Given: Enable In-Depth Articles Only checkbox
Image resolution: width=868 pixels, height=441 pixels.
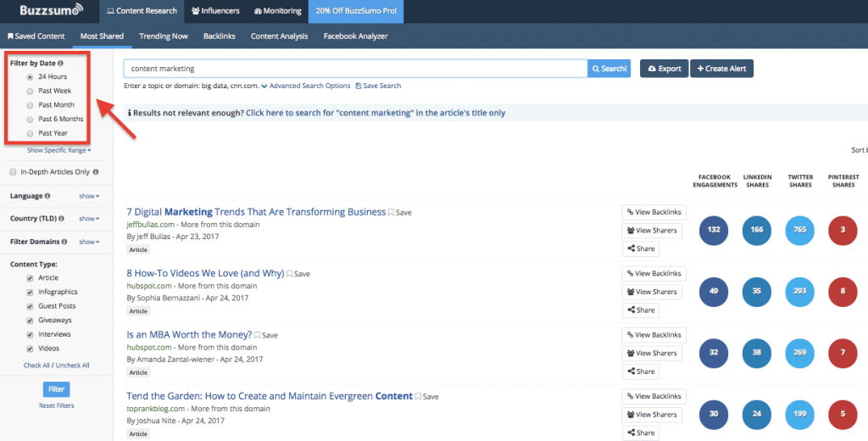Looking at the screenshot, I should 13,172.
